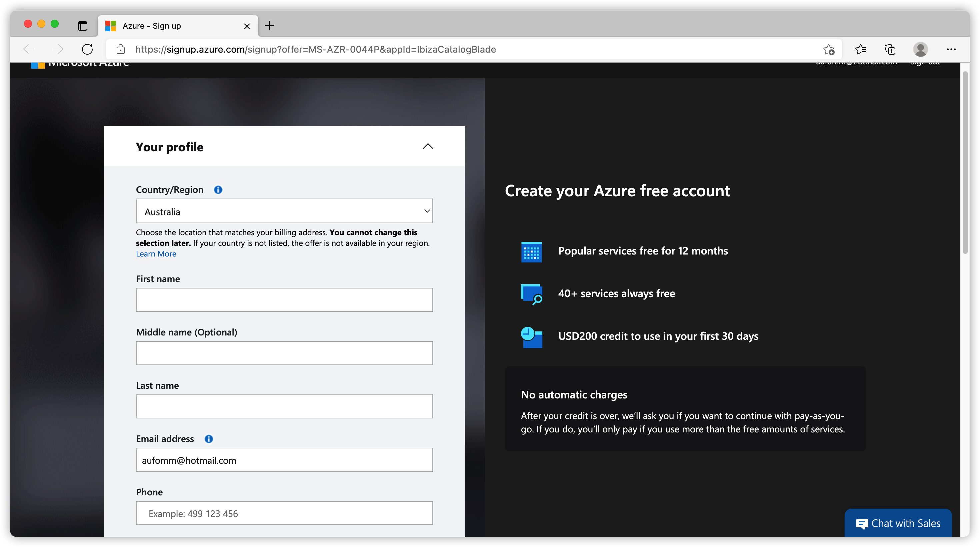Open Settings and more ellipsis menu

point(951,49)
